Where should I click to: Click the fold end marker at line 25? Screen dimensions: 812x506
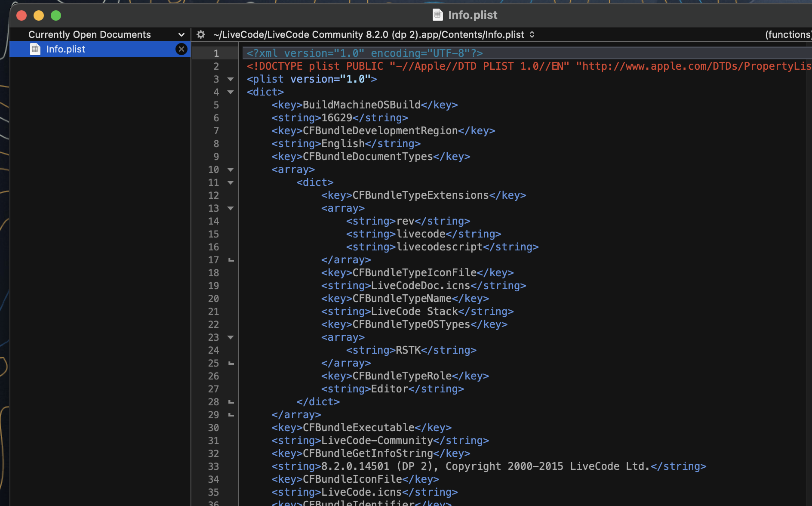click(231, 363)
